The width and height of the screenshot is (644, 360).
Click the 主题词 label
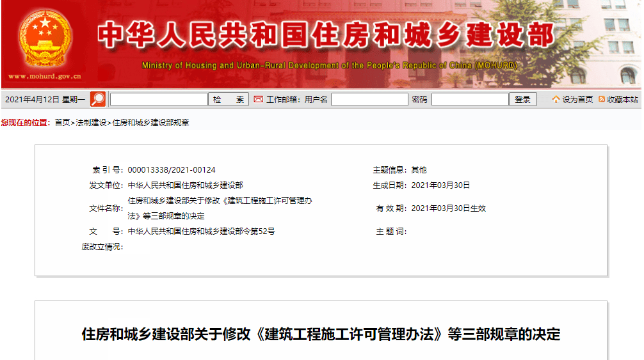pyautogui.click(x=391, y=231)
